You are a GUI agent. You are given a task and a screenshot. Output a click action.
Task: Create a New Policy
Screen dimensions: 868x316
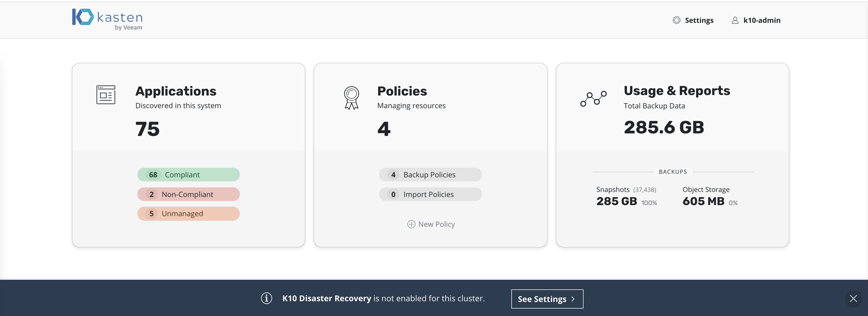point(436,224)
